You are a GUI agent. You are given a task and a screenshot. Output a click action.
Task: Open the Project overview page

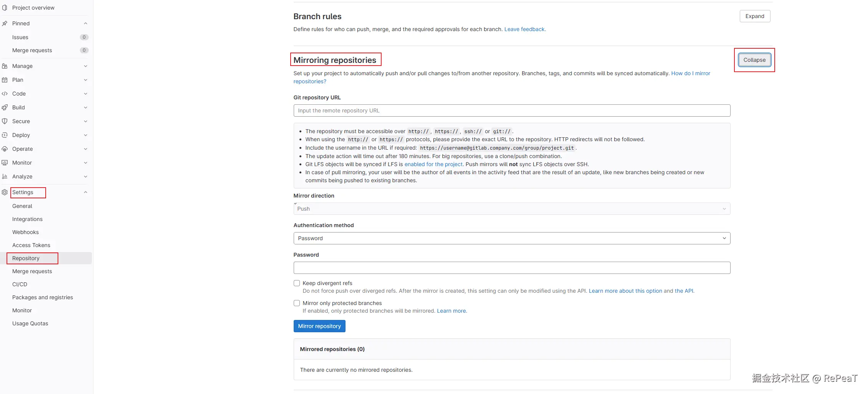33,7
